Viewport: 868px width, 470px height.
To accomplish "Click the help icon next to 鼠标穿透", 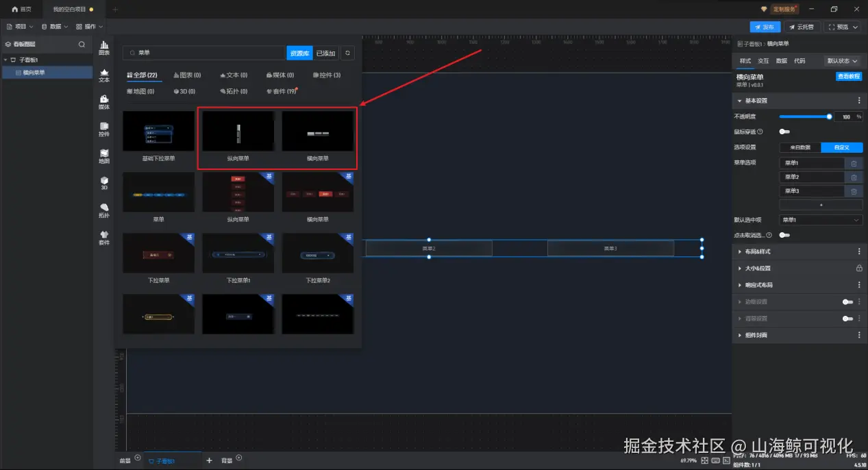I will coord(760,132).
